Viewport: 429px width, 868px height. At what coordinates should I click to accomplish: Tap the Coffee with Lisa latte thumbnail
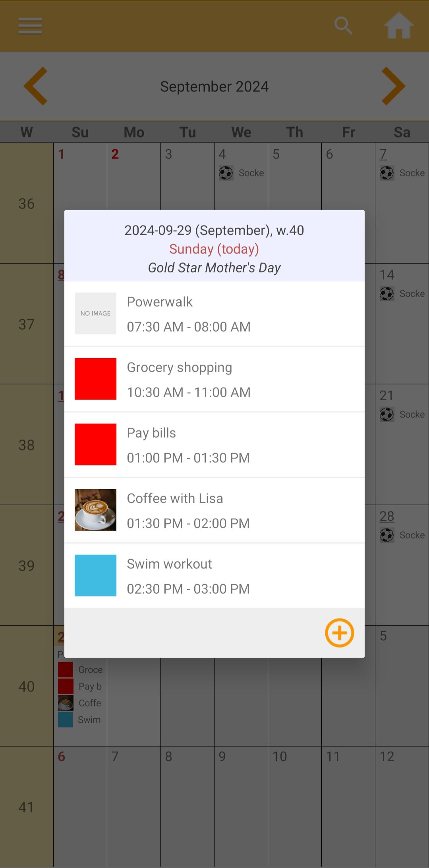95,510
